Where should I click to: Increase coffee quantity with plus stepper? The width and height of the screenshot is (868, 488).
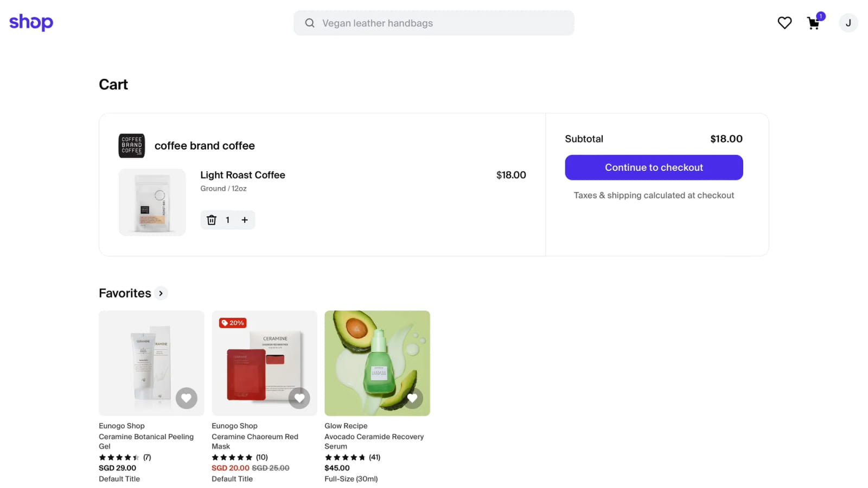pos(244,220)
